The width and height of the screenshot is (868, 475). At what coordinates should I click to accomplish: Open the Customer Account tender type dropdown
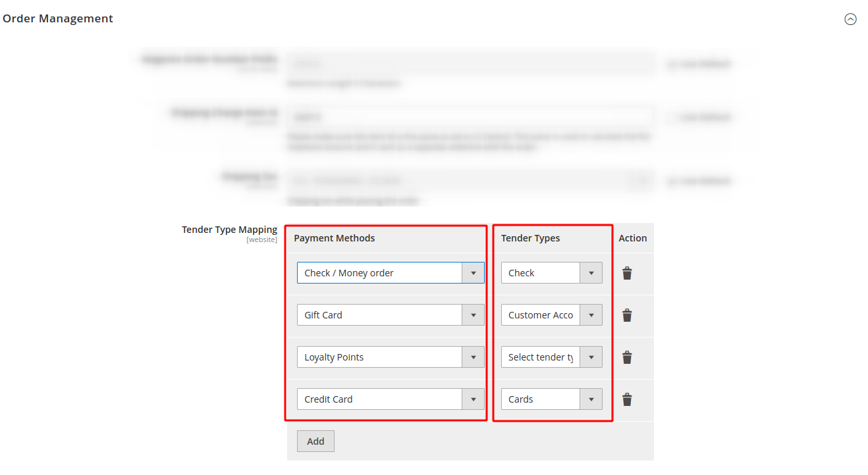pos(551,315)
